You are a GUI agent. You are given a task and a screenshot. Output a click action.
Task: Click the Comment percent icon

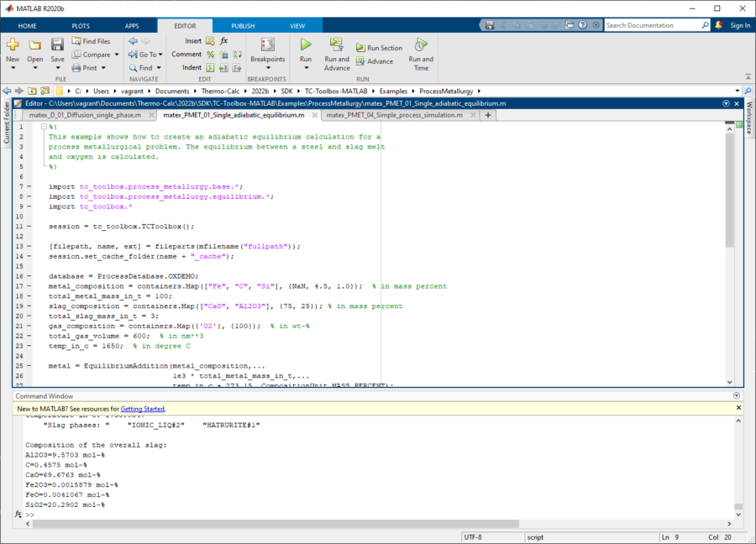coord(212,55)
